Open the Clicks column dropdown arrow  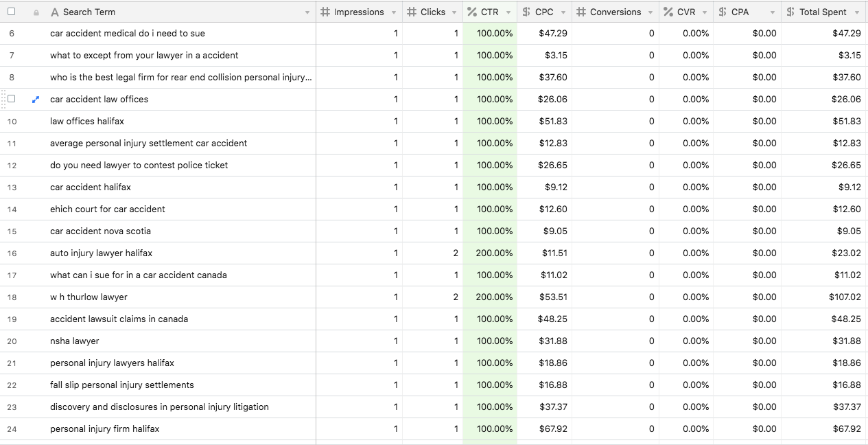454,12
